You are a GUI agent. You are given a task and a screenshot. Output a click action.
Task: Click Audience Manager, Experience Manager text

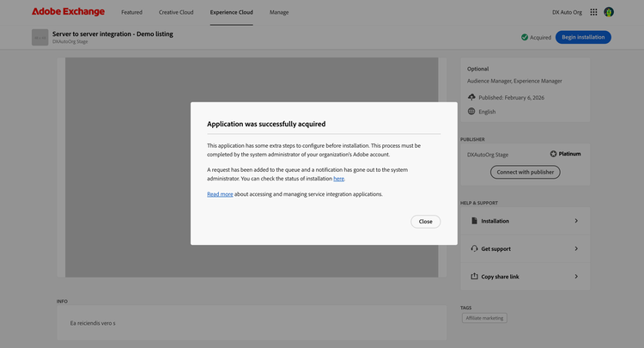pos(514,81)
